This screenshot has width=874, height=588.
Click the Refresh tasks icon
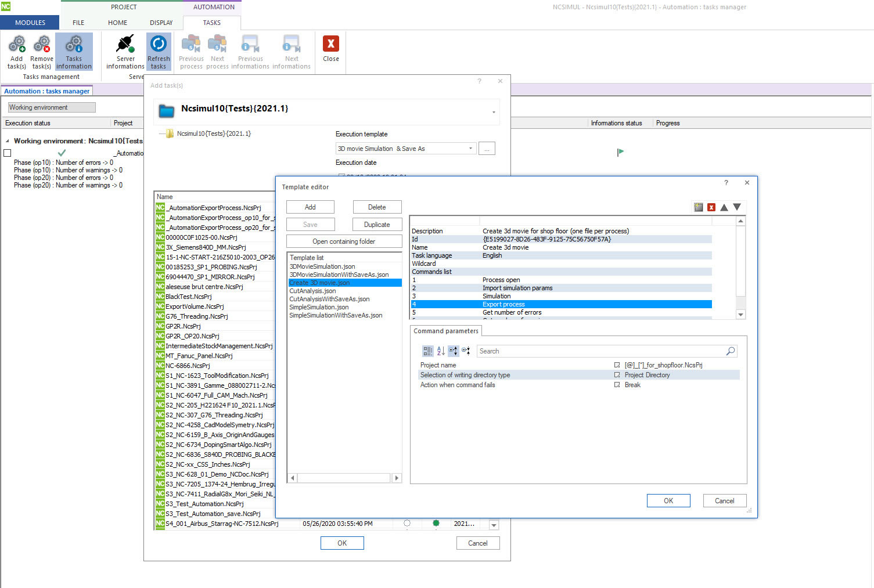coord(159,45)
